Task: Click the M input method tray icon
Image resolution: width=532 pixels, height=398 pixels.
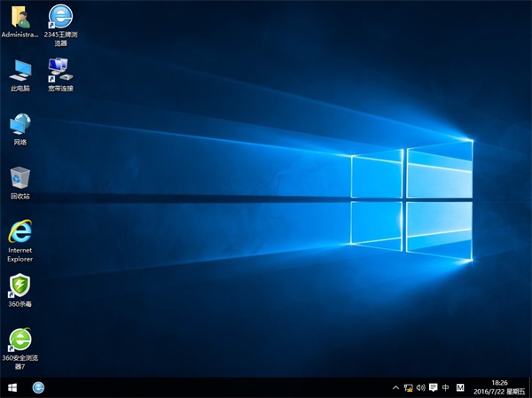Action: click(459, 388)
